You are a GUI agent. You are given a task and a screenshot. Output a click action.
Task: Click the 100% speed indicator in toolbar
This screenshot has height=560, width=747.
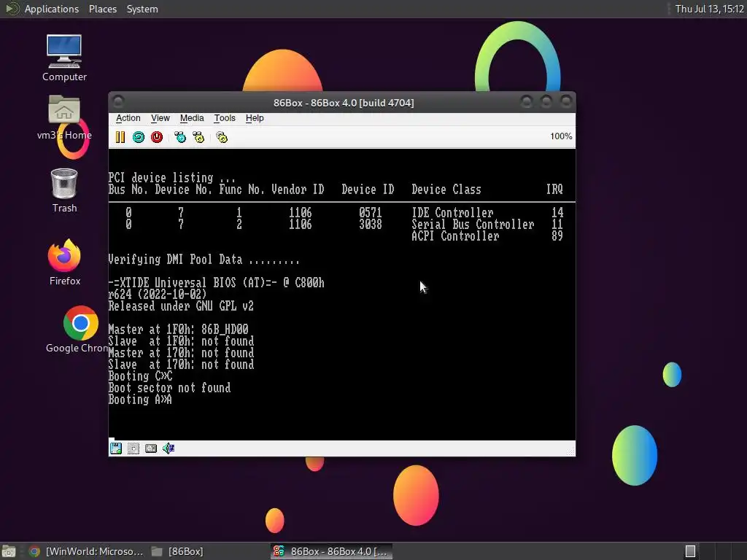[561, 136]
